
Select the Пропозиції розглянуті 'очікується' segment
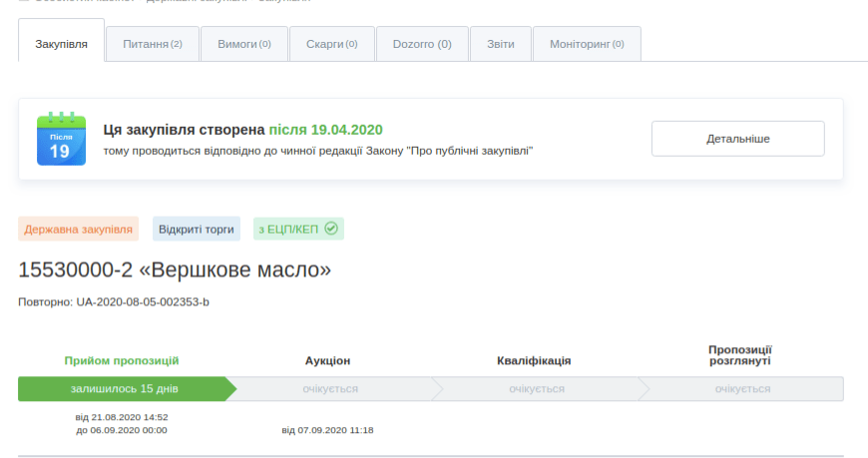741,388
